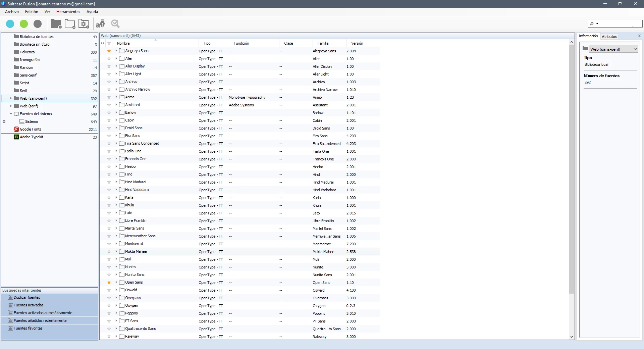Expand the Nunito Sans font family arrow
The image size is (644, 349).
pos(116,275)
